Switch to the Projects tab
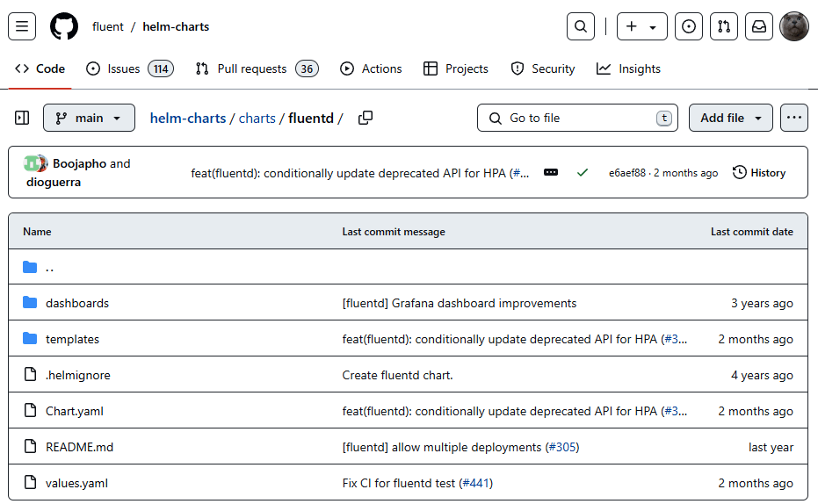This screenshot has width=818, height=504. pos(456,68)
